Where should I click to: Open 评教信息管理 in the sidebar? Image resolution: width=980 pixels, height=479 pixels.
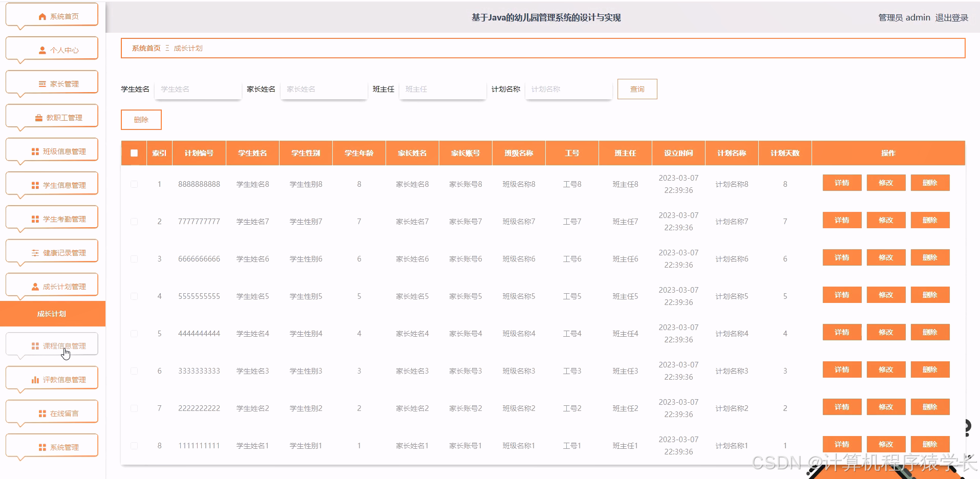pos(52,379)
